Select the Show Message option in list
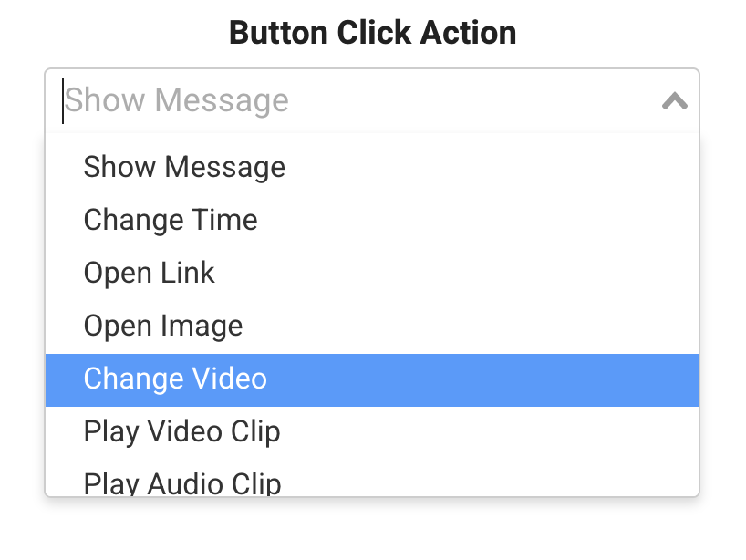 pos(184,167)
